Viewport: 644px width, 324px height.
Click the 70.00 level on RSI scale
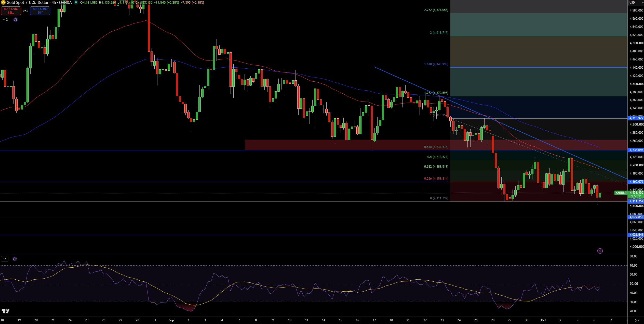click(633, 266)
